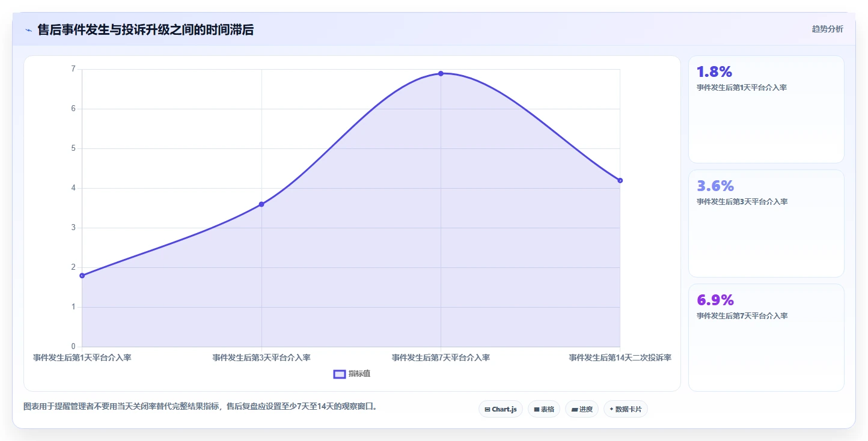Click x-axis label 事件发生后第3天平台介入率
The height and width of the screenshot is (441, 868).
pyautogui.click(x=261, y=357)
